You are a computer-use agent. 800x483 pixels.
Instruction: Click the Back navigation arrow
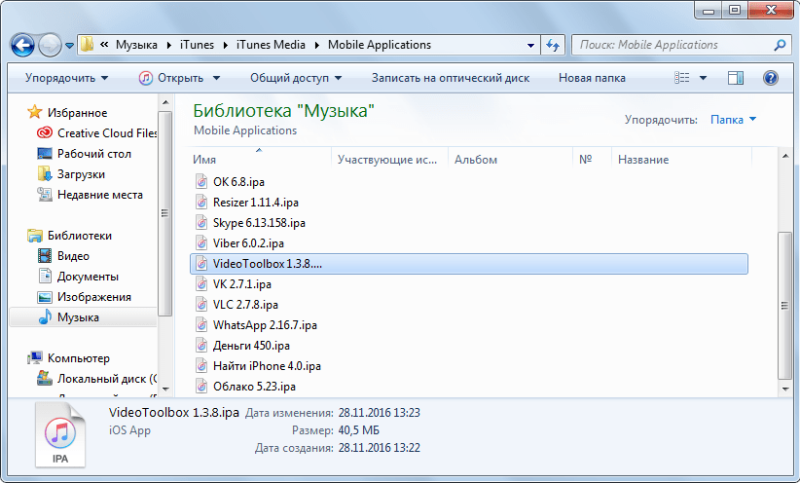22,45
